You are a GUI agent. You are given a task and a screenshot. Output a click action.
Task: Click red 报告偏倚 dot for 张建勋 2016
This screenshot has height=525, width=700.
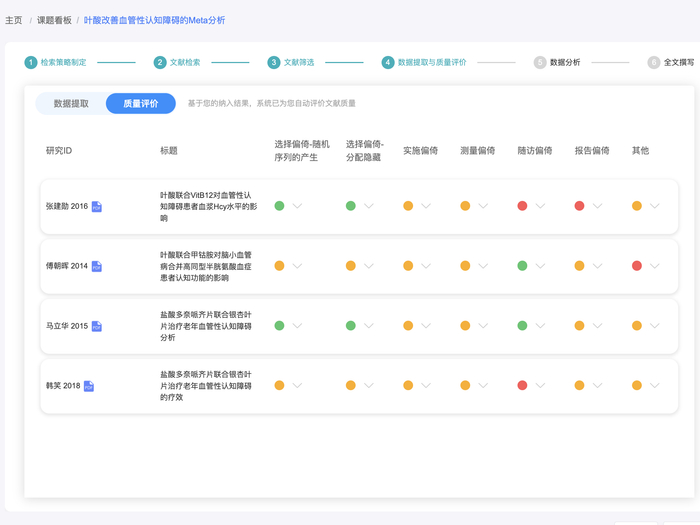click(x=580, y=206)
